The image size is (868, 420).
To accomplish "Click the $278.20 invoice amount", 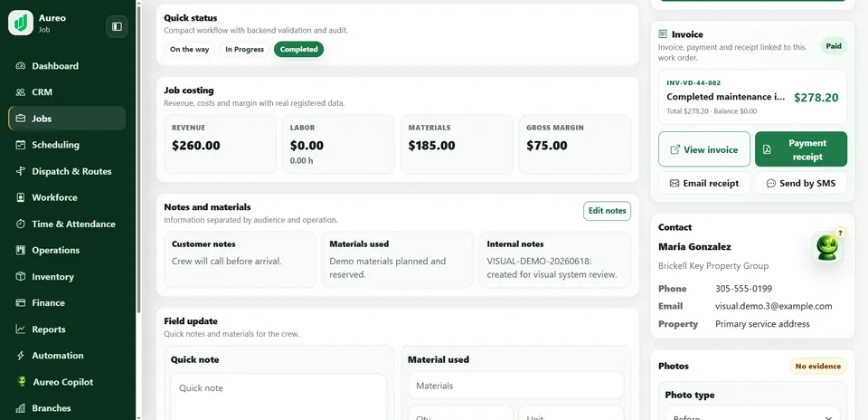I will point(816,98).
